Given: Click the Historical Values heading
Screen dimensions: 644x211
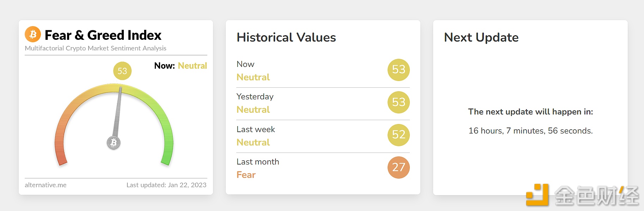Looking at the screenshot, I should click(x=286, y=37).
